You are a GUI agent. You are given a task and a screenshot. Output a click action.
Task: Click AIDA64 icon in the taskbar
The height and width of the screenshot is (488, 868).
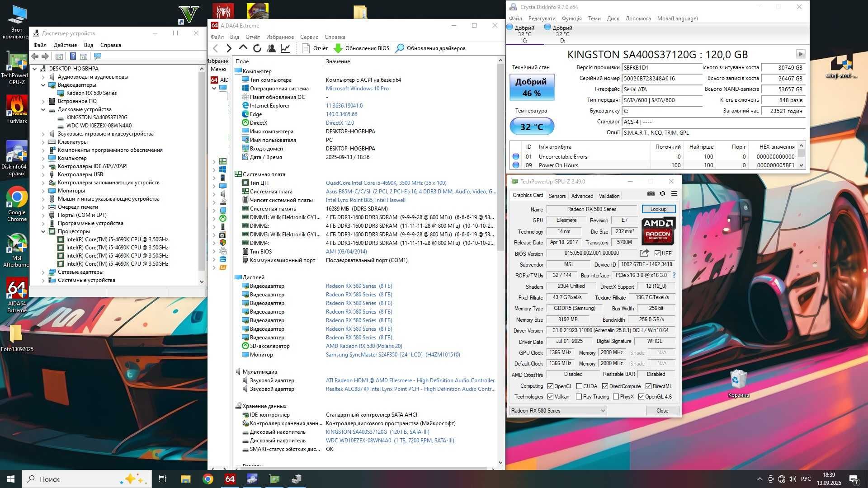pos(230,479)
